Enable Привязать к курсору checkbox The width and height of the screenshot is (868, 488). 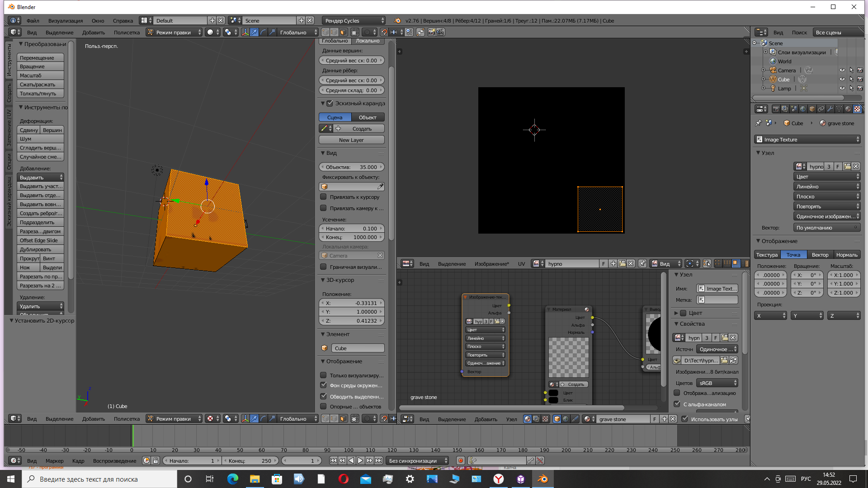click(x=323, y=197)
